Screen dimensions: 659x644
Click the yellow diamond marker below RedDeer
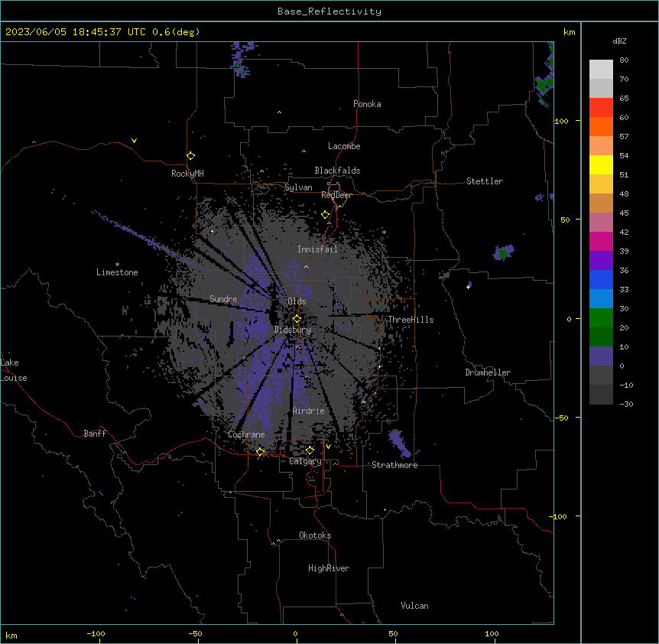point(325,215)
